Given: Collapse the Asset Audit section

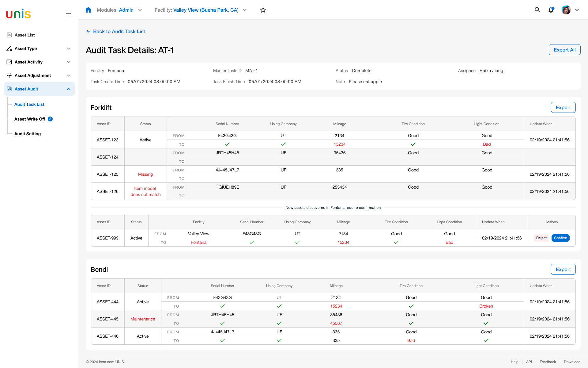Looking at the screenshot, I should [69, 89].
